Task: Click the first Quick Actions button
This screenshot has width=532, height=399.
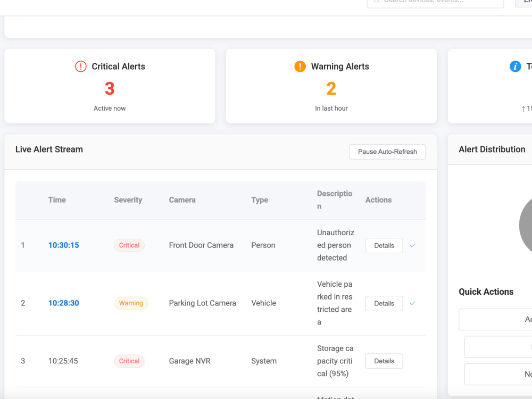Action: [495, 319]
